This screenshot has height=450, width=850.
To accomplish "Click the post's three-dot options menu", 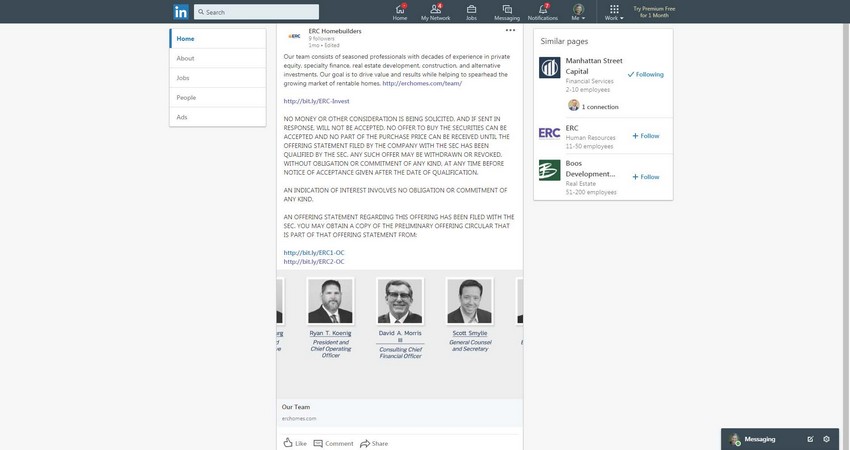I will click(x=511, y=31).
